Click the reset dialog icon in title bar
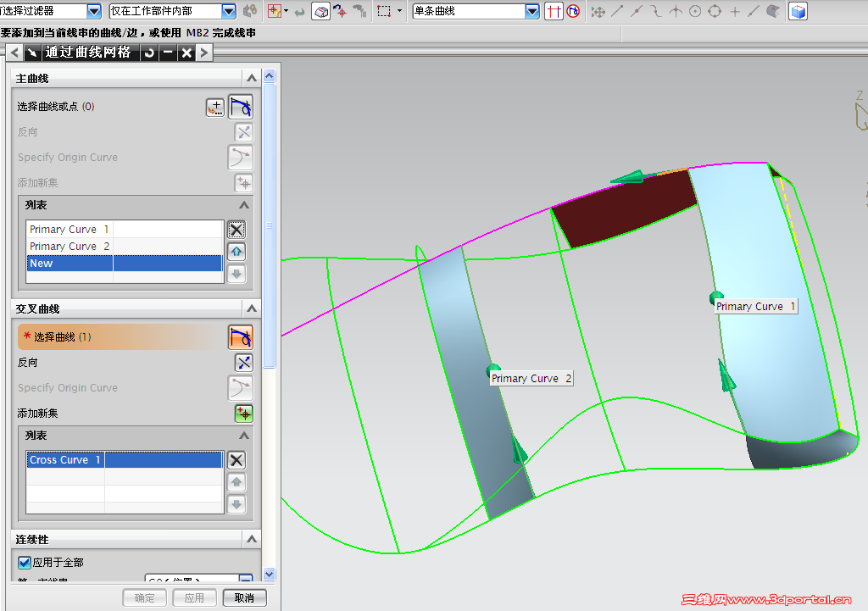 point(149,53)
